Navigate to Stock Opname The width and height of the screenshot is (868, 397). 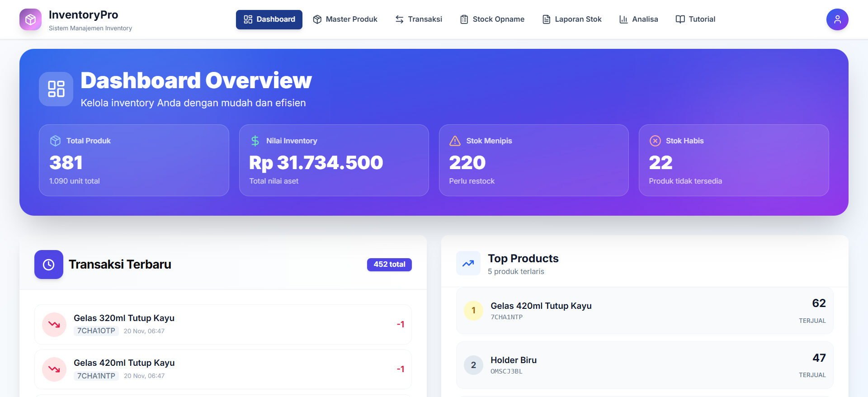[x=492, y=19]
